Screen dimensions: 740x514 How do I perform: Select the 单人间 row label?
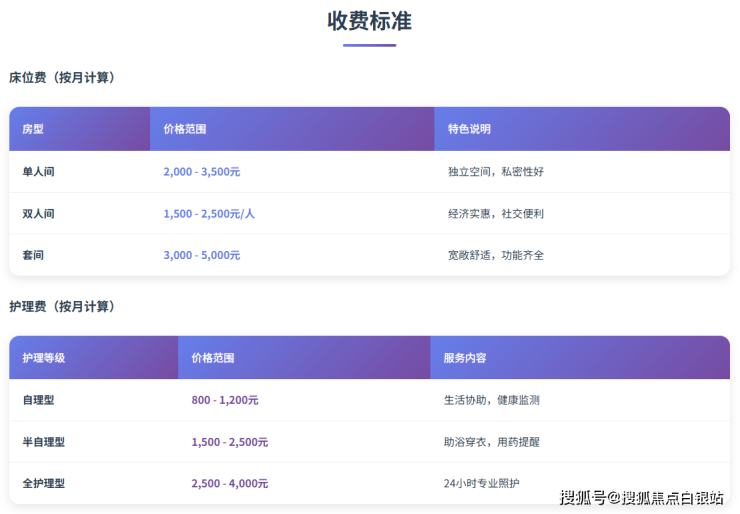[38, 172]
